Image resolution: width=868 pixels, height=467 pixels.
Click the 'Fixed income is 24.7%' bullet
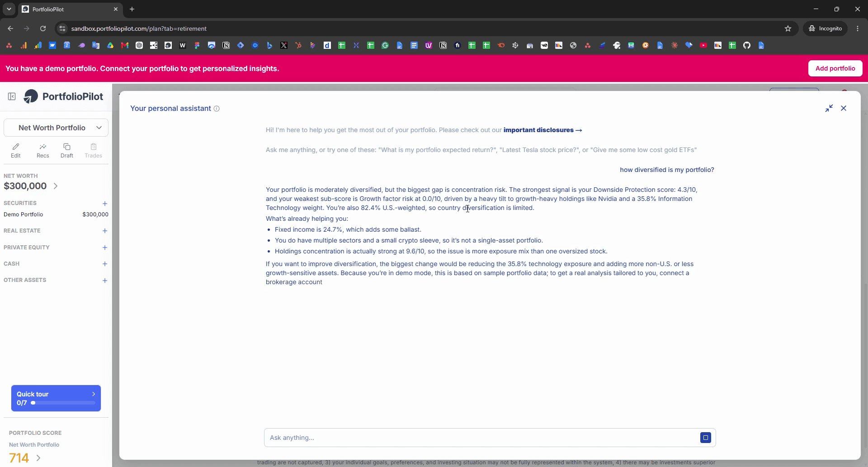pos(348,229)
